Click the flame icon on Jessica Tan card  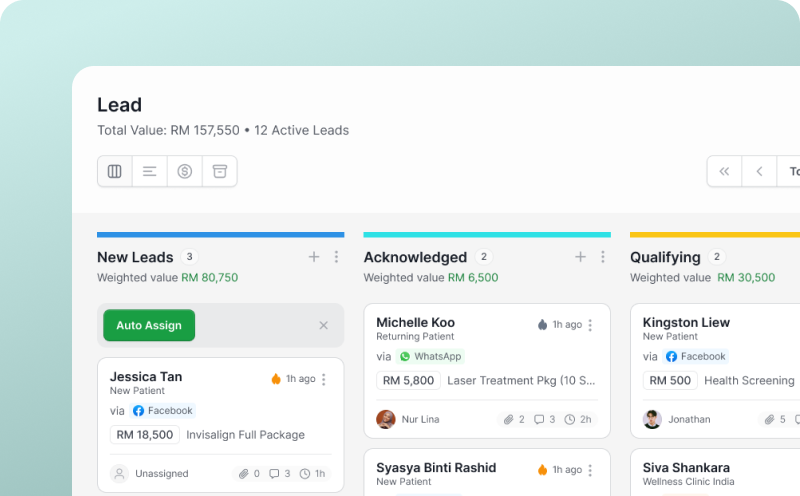coord(276,379)
